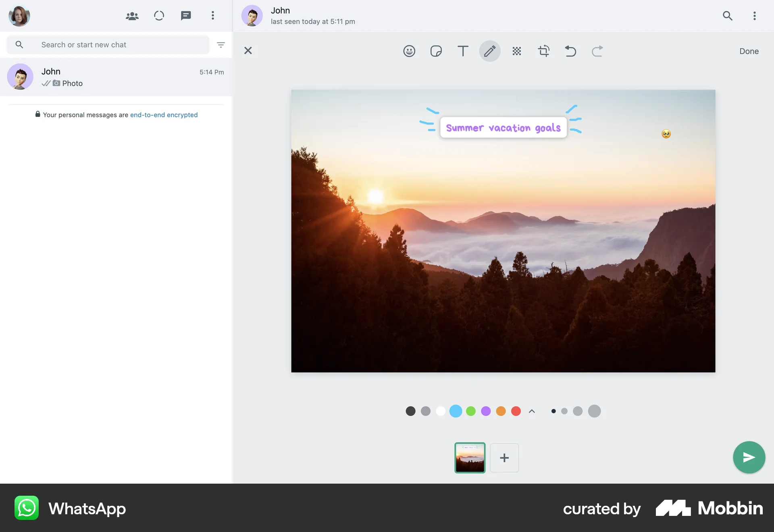Screen dimensions: 774x532
Task: Expand more colors with the chevron
Action: [531, 411]
